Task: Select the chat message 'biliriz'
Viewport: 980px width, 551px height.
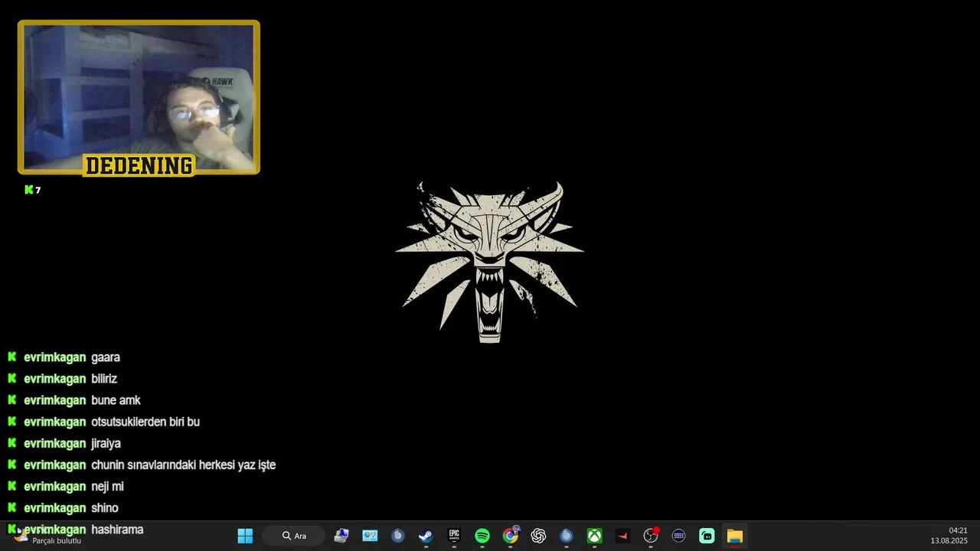Action: (104, 379)
